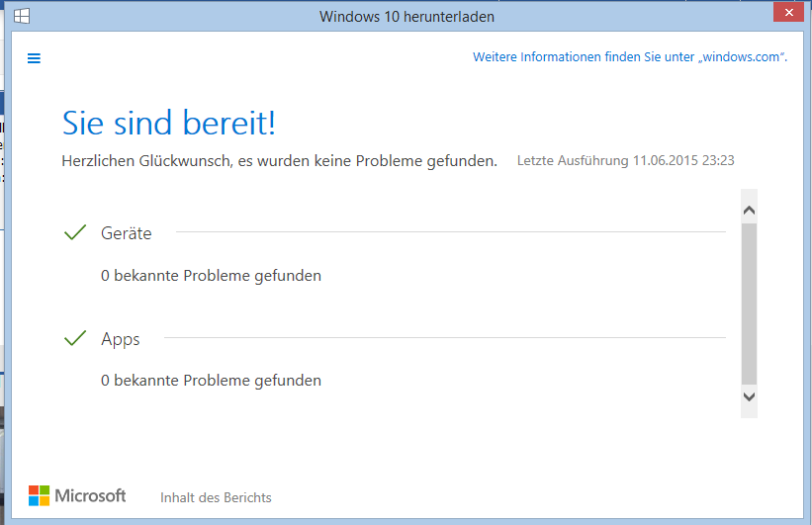Click the report list scrollbar thumb

point(749,304)
